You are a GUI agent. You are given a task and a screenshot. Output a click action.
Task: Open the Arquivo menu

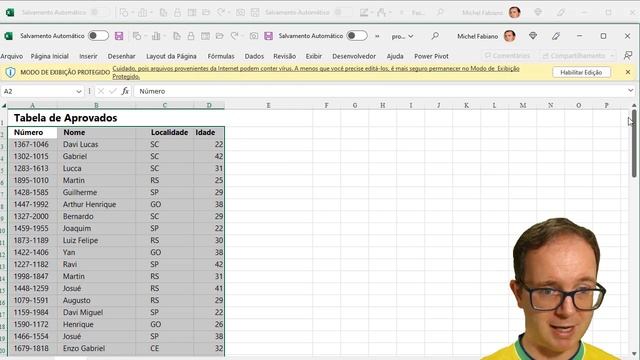(11, 56)
